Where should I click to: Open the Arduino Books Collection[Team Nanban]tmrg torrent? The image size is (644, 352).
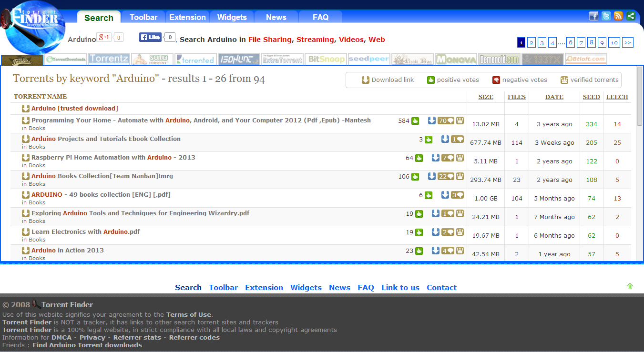coord(102,176)
